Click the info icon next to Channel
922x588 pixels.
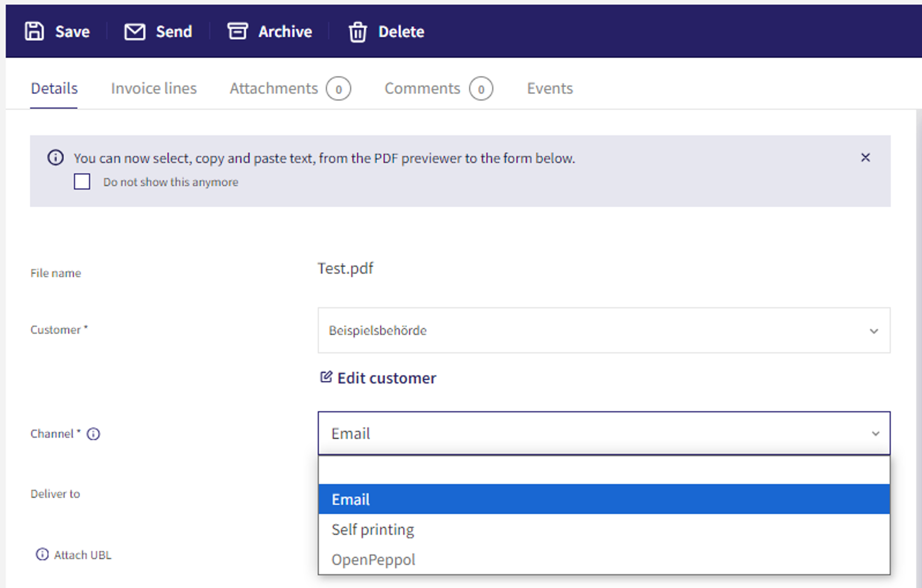pos(93,434)
